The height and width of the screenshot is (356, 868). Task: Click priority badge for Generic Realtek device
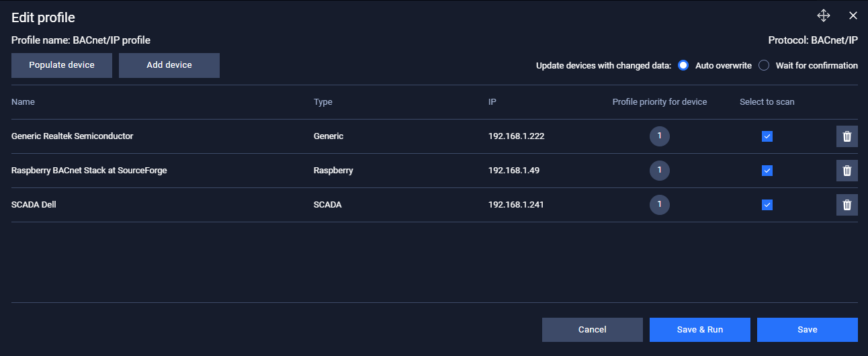660,136
